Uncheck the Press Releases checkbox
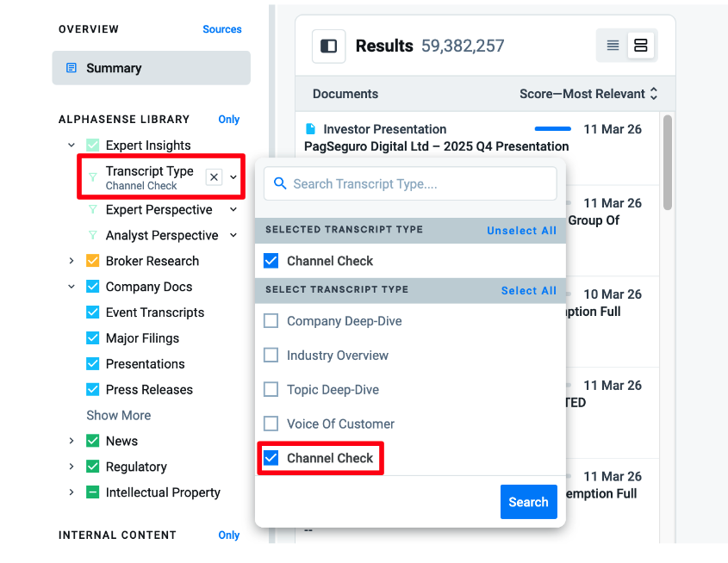This screenshot has width=728, height=563. click(x=93, y=390)
